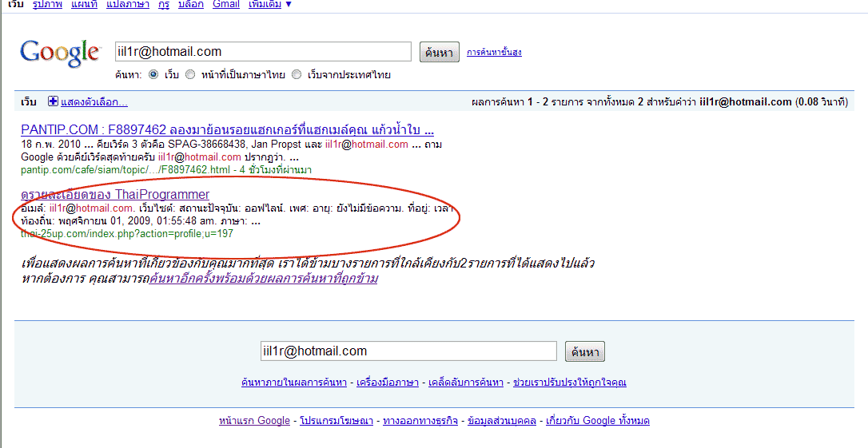868x448 pixels.
Task: Click ข้อมูลส่วนบุคคล footer link
Action: click(x=502, y=421)
